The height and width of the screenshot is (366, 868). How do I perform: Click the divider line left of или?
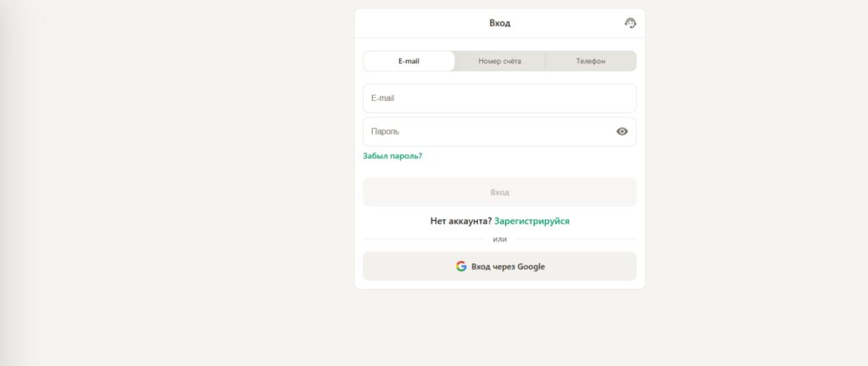tap(424, 239)
